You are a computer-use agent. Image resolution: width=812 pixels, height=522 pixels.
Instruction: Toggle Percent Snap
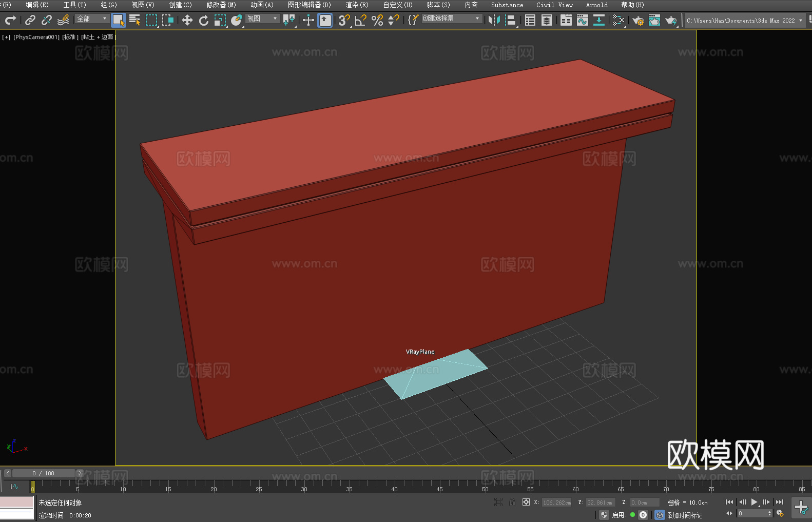(377, 20)
